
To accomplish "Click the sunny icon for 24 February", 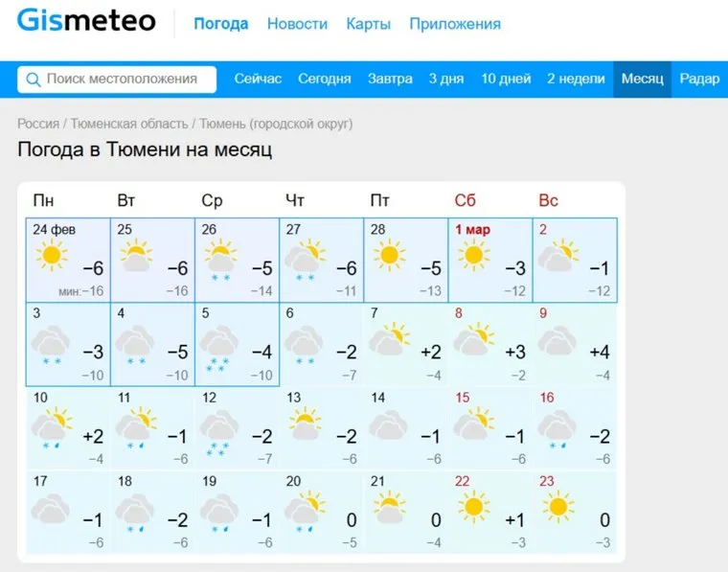I will 52,255.
